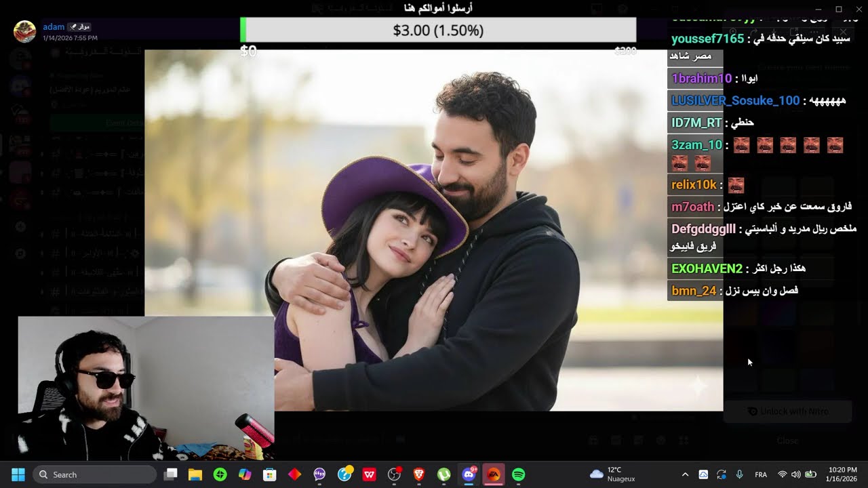This screenshot has width=868, height=488.
Task: Open the Wi-Fi network settings icon
Action: (x=783, y=474)
